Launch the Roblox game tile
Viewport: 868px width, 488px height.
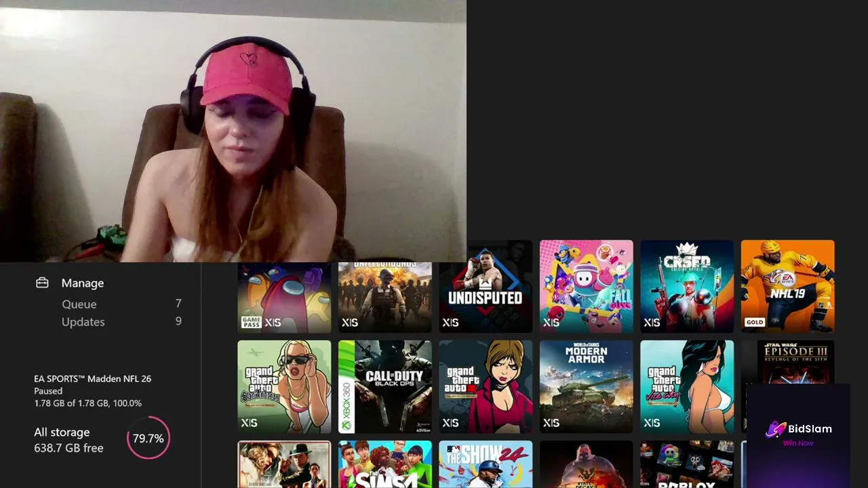687,464
